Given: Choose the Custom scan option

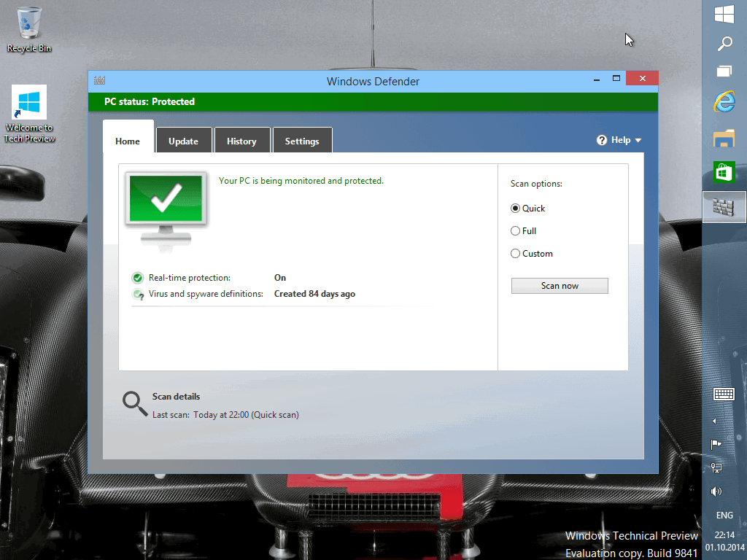Looking at the screenshot, I should (x=515, y=253).
